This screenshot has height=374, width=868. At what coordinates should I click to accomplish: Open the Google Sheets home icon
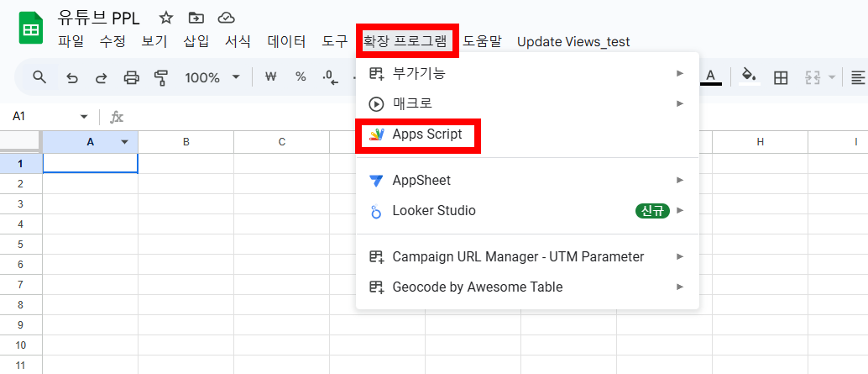click(x=30, y=29)
